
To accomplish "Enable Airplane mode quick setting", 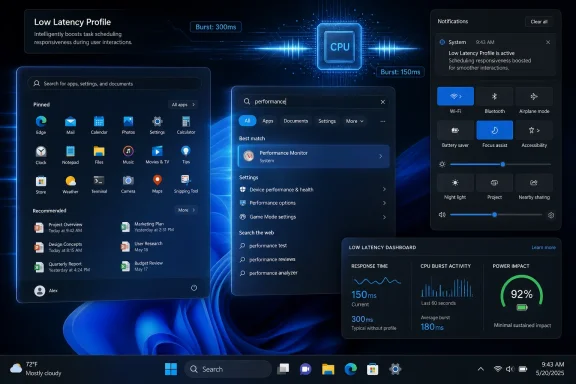I will 534,96.
